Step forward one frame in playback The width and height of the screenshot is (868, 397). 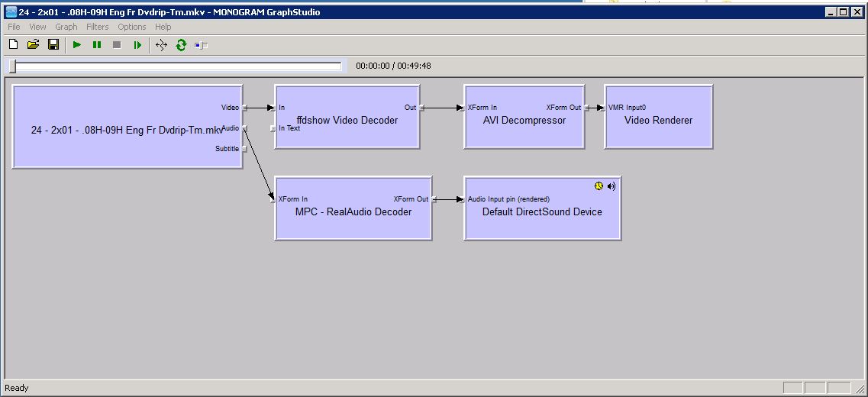point(137,45)
